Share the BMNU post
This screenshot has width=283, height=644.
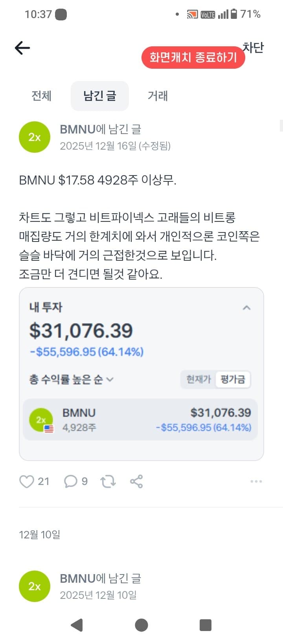click(x=136, y=481)
